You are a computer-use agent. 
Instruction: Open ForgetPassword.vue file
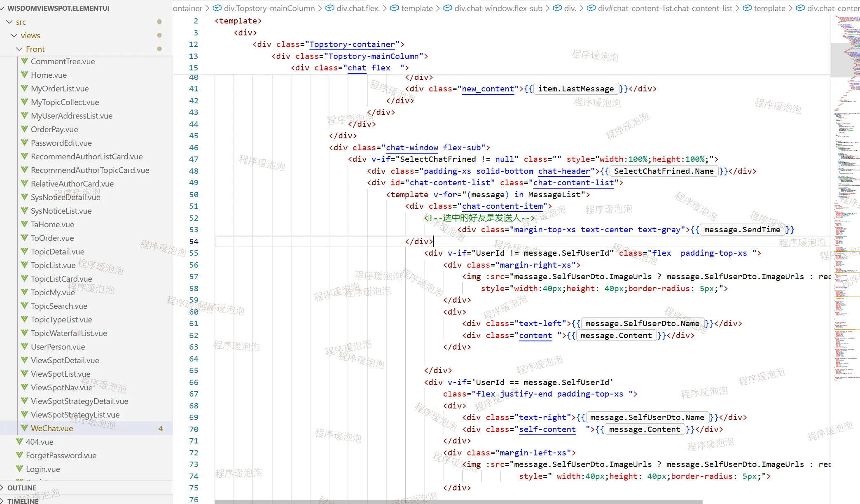[61, 455]
